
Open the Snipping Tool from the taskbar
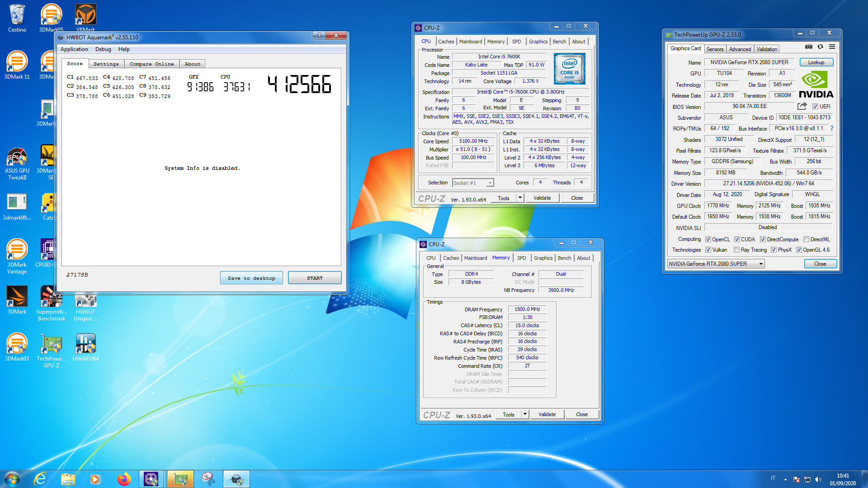[x=208, y=479]
